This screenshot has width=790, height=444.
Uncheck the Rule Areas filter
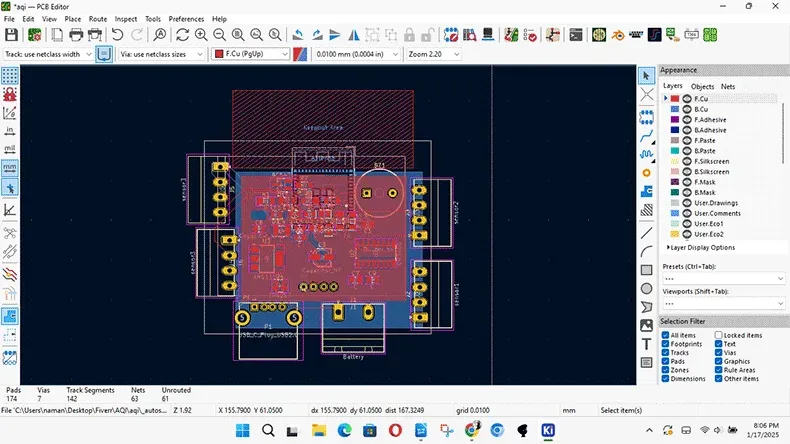718,370
